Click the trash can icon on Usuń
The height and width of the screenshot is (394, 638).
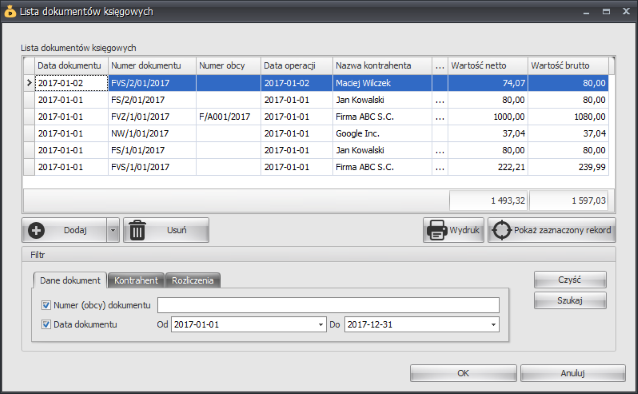[137, 230]
